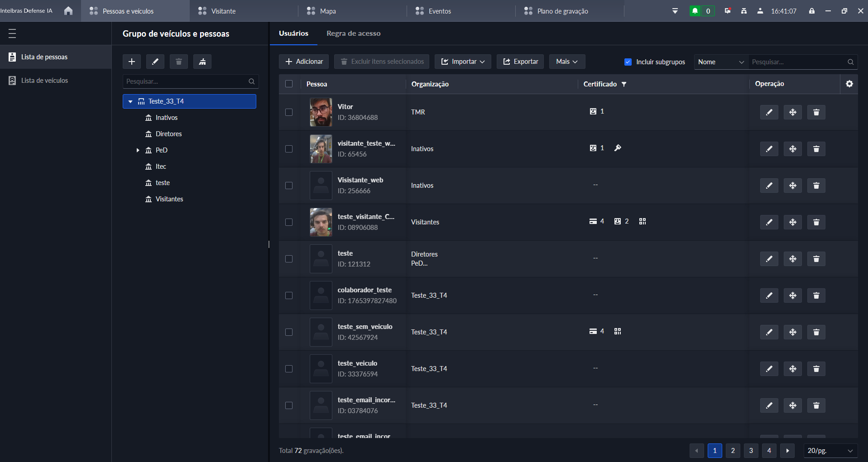
Task: Open the alarm bell notification icon
Action: (695, 11)
